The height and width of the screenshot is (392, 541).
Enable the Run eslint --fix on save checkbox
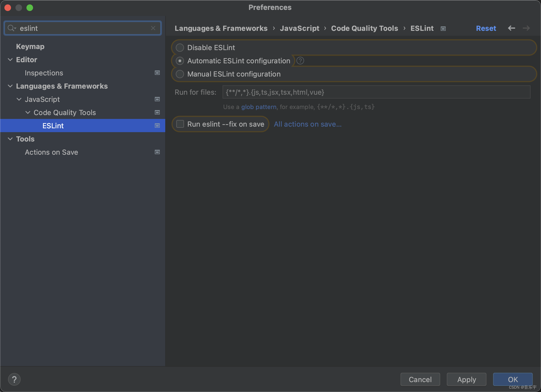coord(180,124)
